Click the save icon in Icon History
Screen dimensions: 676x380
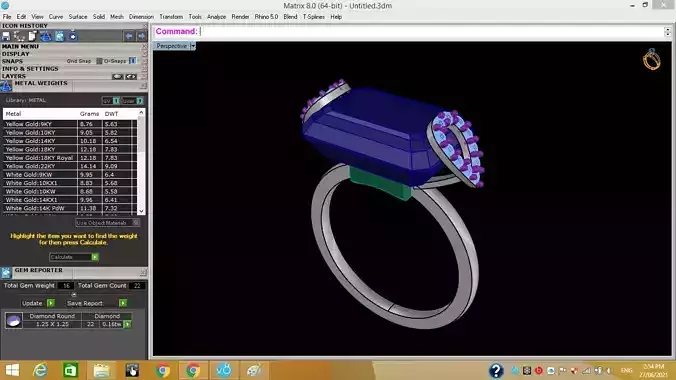(x=6, y=36)
